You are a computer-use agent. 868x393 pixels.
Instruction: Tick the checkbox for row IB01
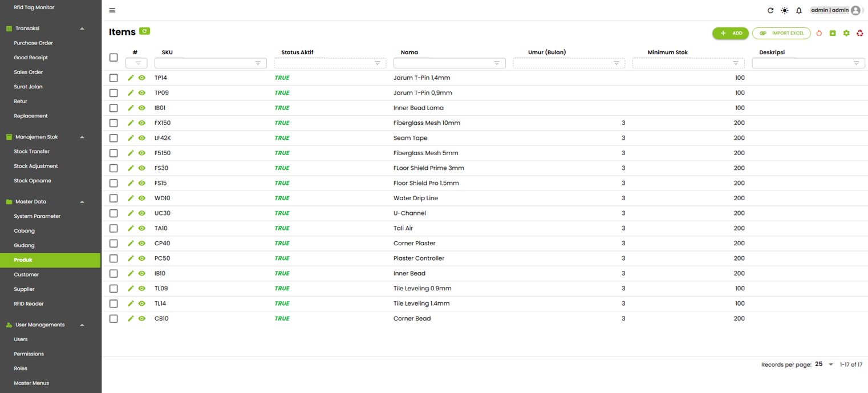(x=113, y=108)
